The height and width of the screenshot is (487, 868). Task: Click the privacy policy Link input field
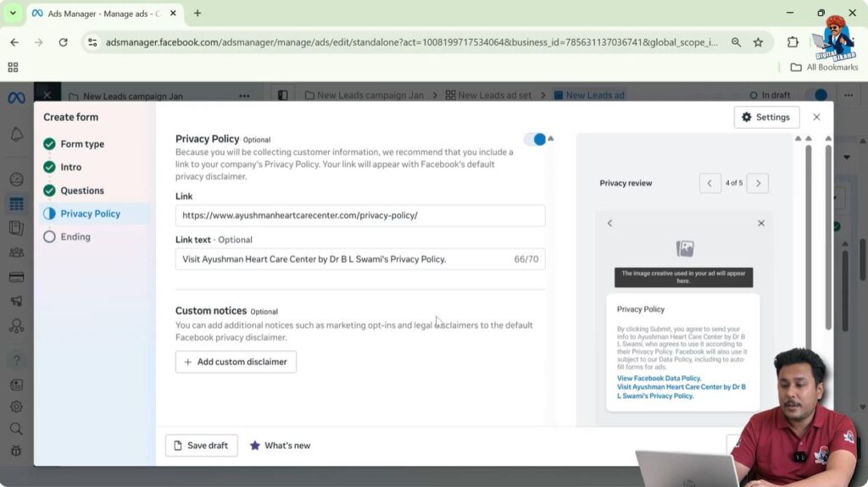click(x=359, y=215)
